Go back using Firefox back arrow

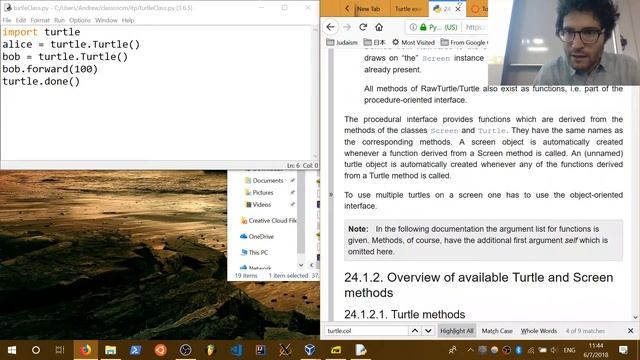tap(331, 27)
